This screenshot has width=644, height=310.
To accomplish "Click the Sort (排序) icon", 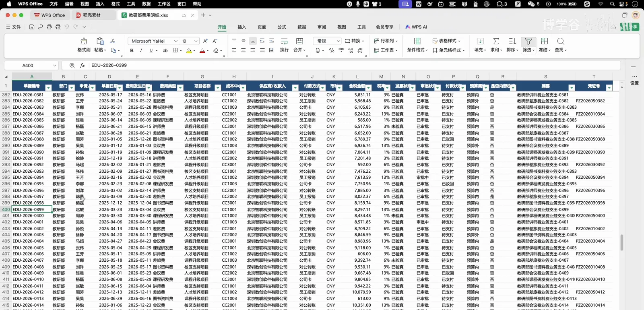I will pyautogui.click(x=512, y=41).
